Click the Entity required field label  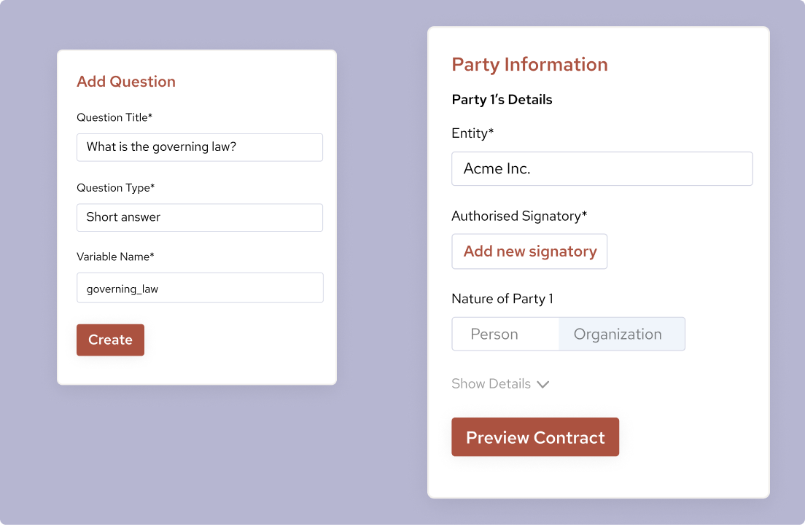point(472,133)
